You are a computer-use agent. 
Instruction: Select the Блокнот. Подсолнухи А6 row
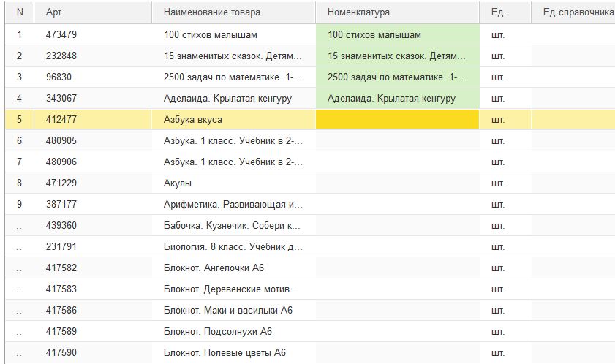tap(310, 331)
